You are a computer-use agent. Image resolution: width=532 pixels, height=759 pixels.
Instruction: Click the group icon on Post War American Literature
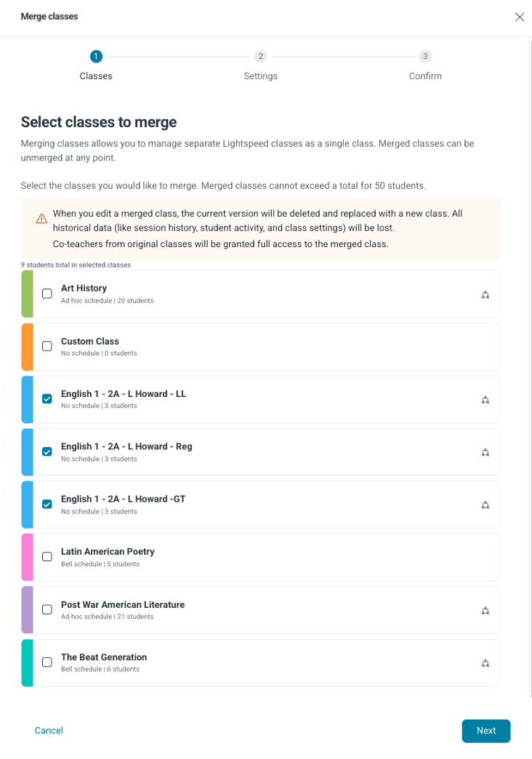coord(485,611)
